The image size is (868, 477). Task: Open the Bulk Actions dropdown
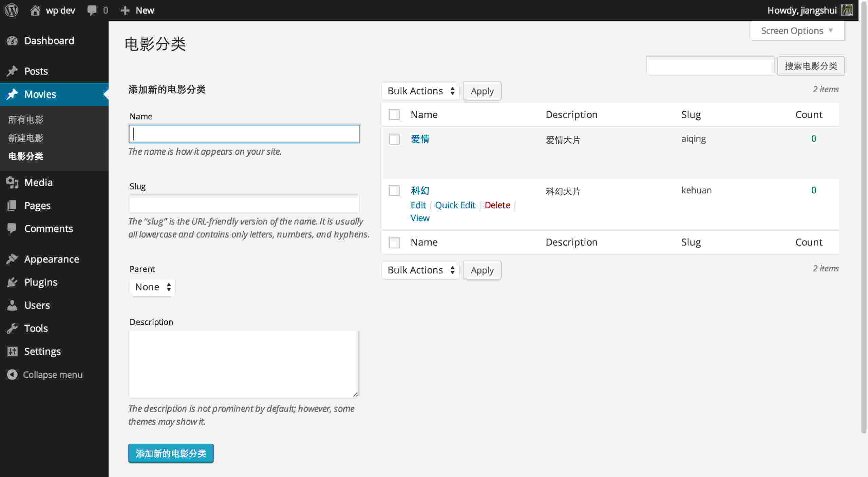419,91
